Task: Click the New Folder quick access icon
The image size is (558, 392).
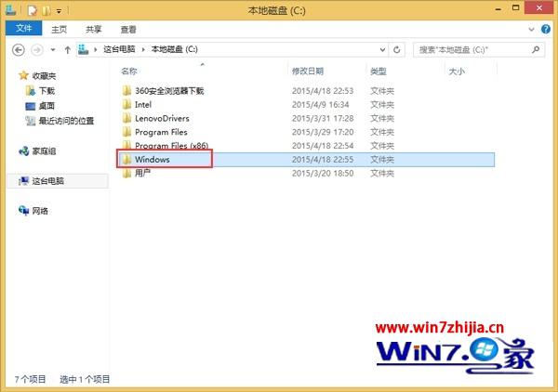Action: [46, 10]
